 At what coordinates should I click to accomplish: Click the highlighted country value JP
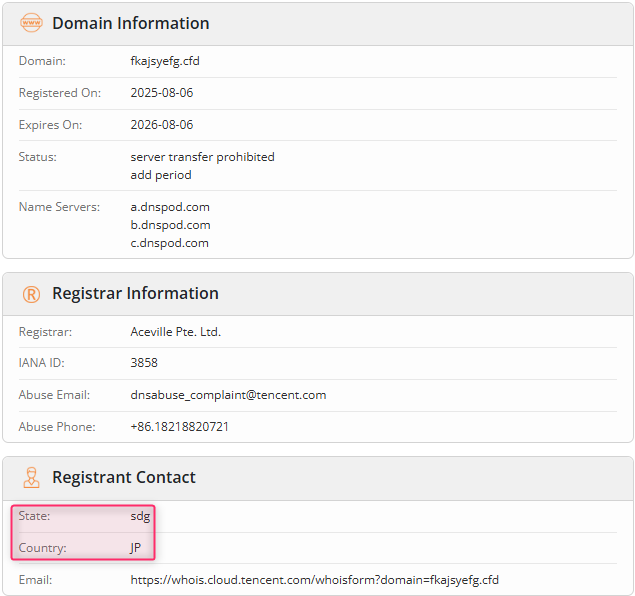point(136,548)
